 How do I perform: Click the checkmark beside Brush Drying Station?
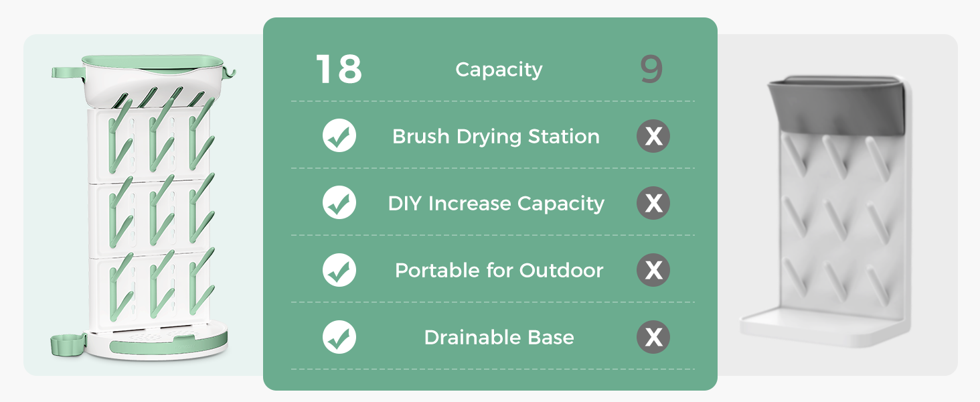coord(339,136)
